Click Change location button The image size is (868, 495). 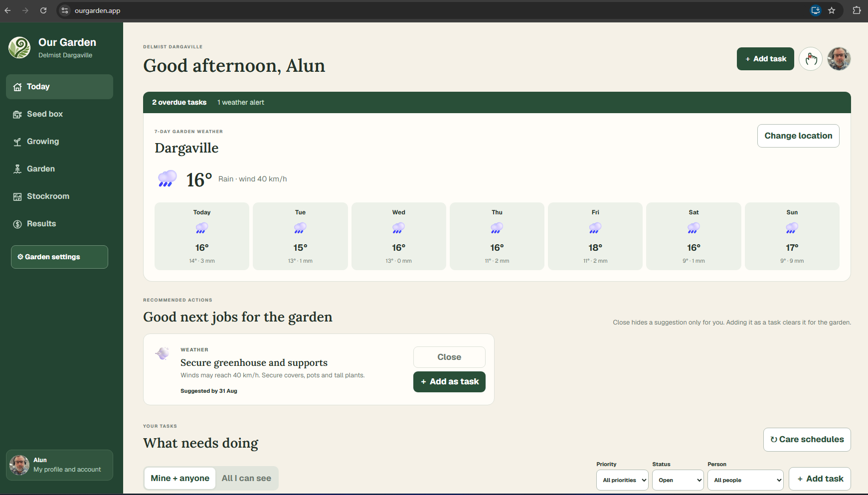[798, 136]
